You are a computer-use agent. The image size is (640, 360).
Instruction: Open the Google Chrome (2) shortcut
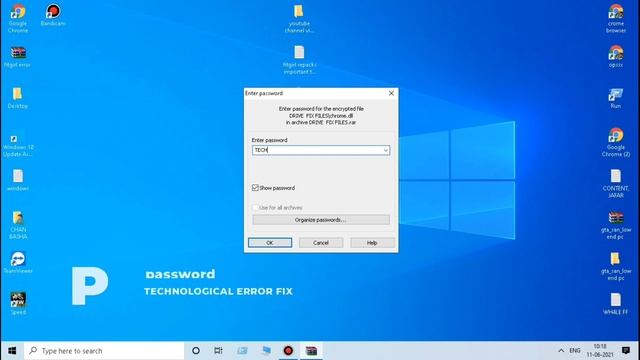[x=616, y=142]
